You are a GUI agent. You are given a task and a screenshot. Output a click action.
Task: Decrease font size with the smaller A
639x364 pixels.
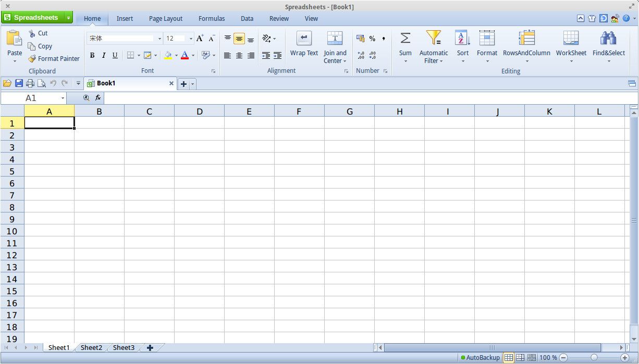click(212, 39)
